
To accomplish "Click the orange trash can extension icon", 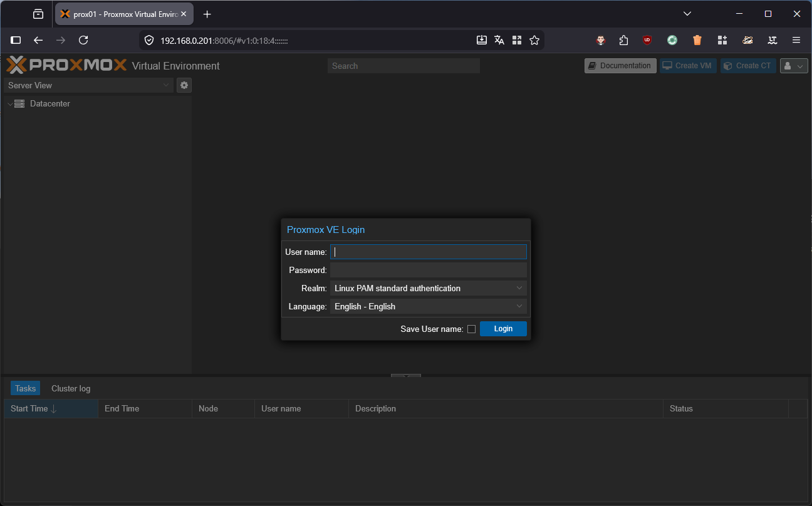I will (697, 40).
